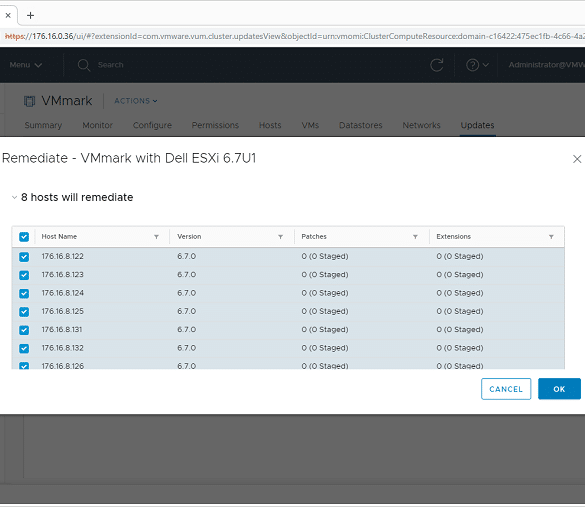Open the Menu dropdown
The width and height of the screenshot is (585, 507).
pos(25,65)
